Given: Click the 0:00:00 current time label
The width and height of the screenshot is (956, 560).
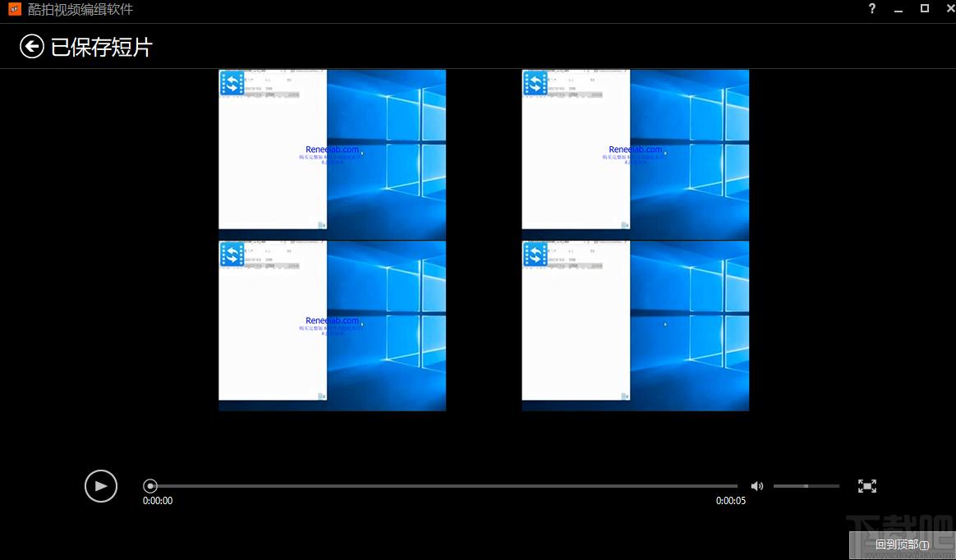Looking at the screenshot, I should click(158, 501).
